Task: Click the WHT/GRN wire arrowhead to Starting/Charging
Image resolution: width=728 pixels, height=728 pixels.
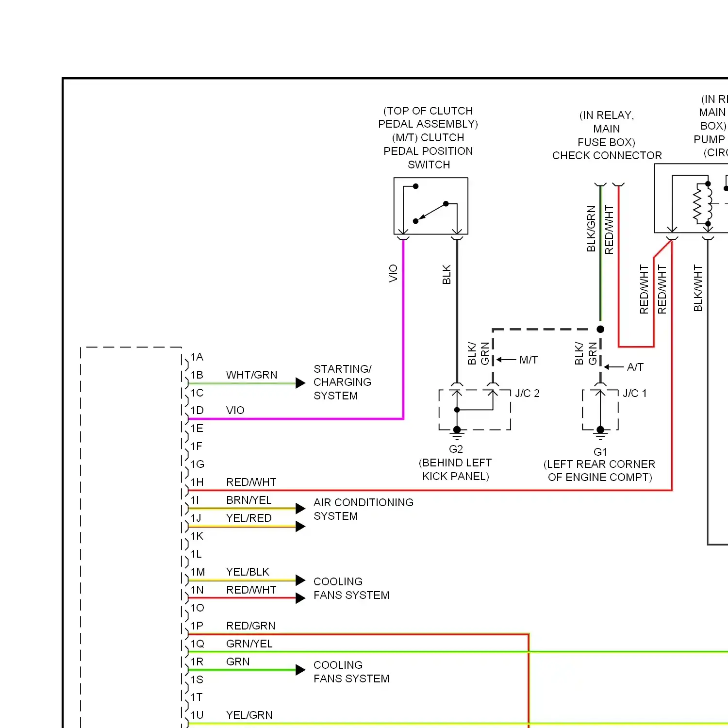Action: point(300,383)
